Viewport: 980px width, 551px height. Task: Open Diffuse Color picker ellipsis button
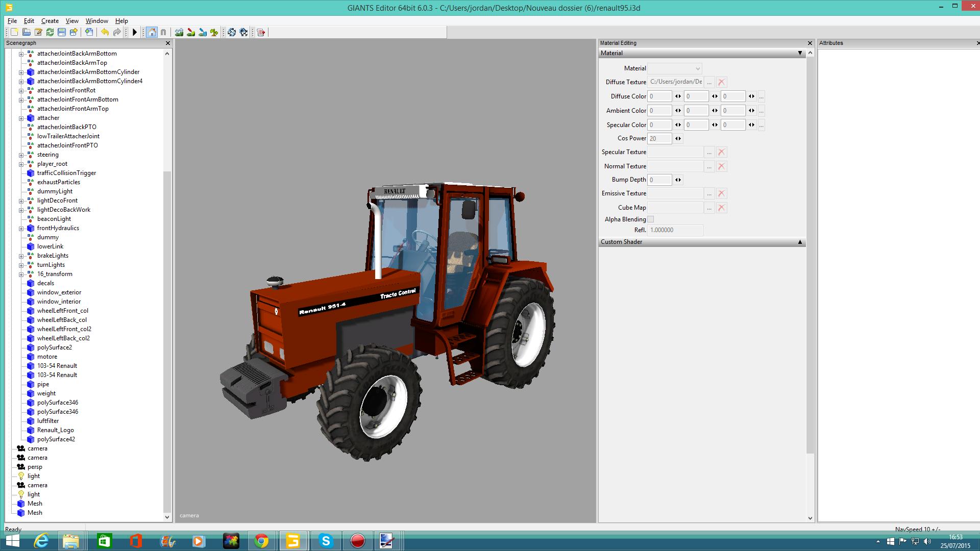[x=761, y=96]
